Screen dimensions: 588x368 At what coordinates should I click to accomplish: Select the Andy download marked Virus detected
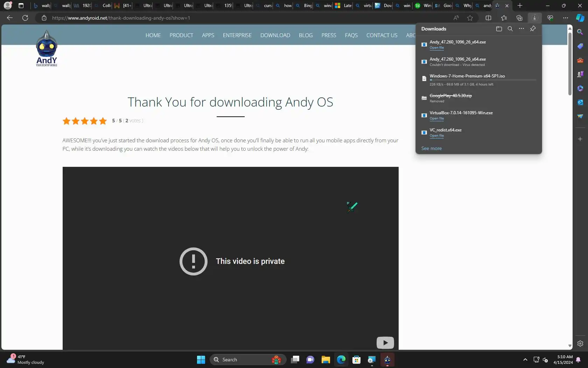(x=479, y=62)
